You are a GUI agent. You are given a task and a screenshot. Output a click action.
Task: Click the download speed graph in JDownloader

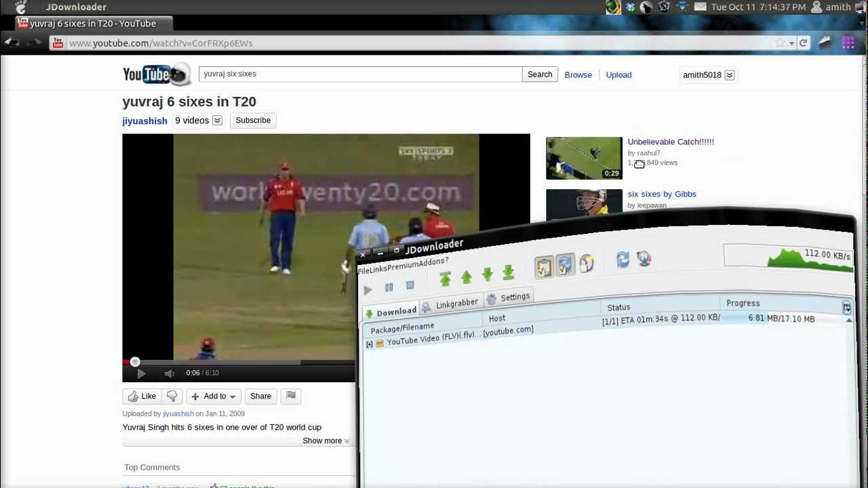click(789, 259)
